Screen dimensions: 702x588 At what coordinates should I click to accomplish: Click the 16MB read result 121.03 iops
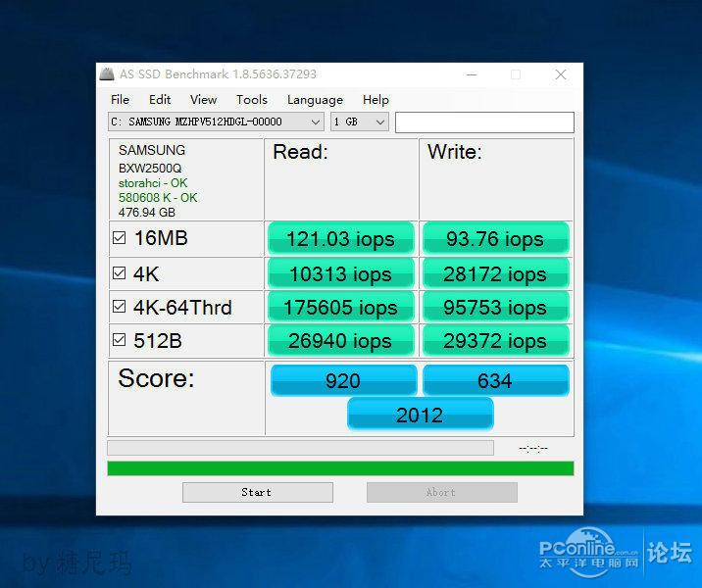pos(340,238)
